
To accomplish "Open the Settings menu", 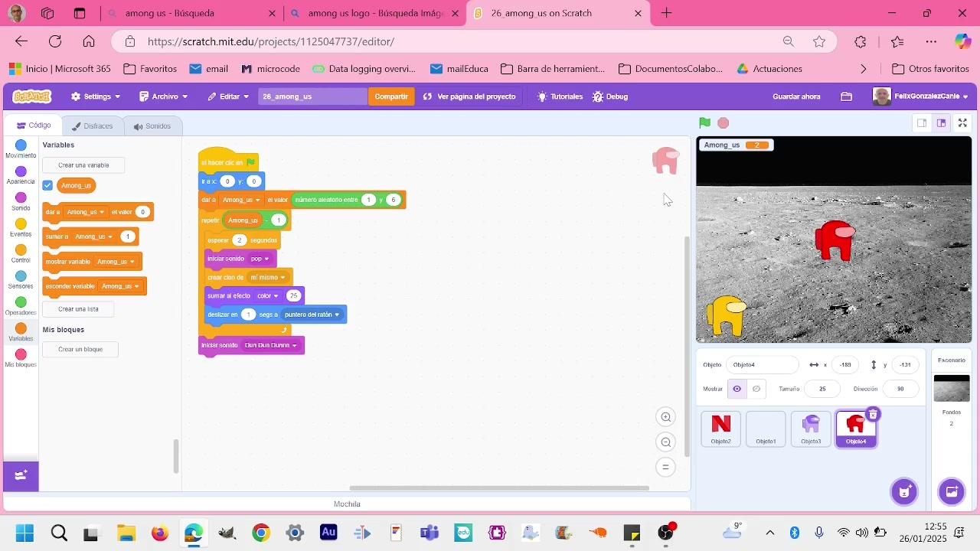I will click(x=96, y=96).
